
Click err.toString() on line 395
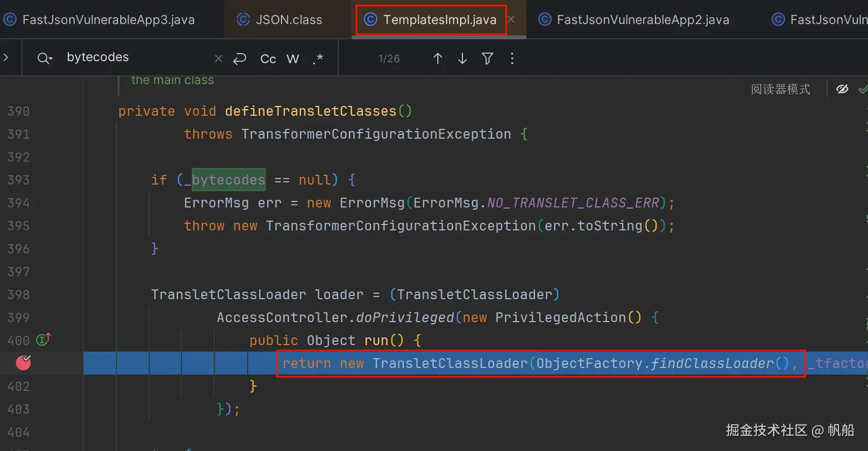tap(601, 226)
